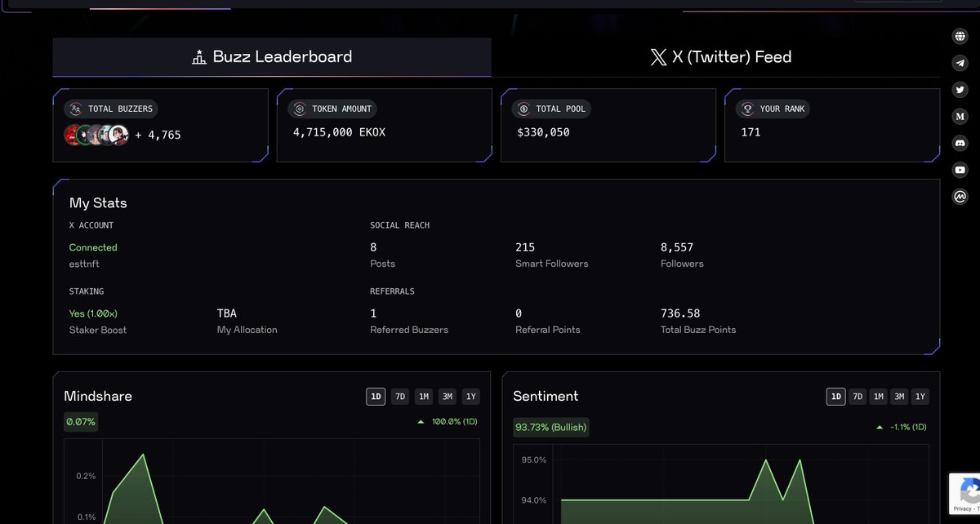Viewport: 980px width, 524px height.
Task: Click the + 4,765 buzzers count
Action: coord(158,135)
